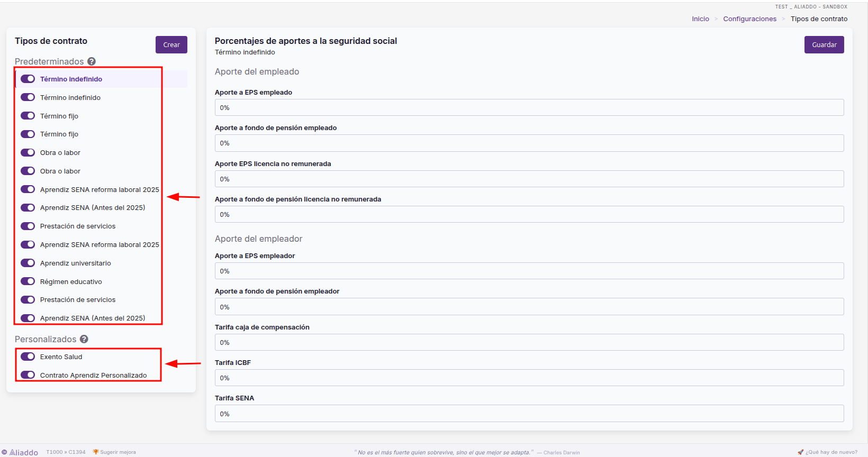Focus the Aporte a EPS empleador field
The image size is (868, 457).
point(529,271)
